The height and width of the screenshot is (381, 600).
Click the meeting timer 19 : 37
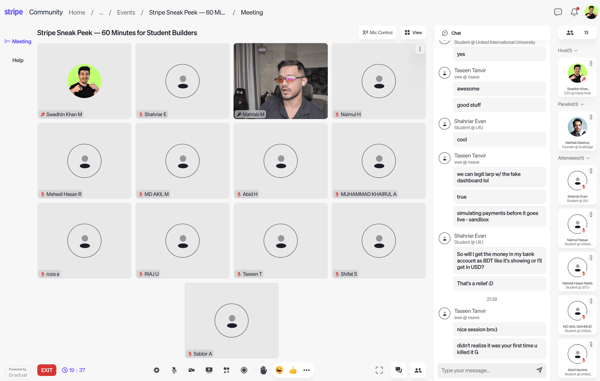[x=74, y=370]
